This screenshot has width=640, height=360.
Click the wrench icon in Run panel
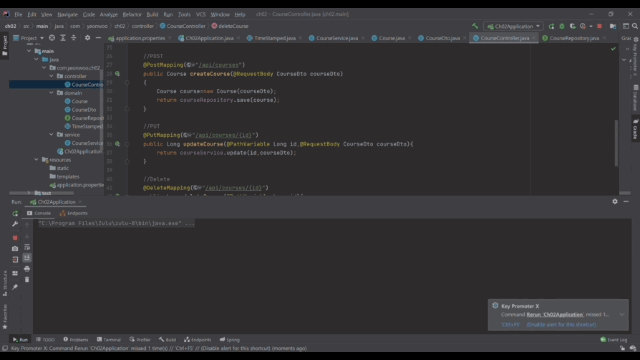click(15, 224)
